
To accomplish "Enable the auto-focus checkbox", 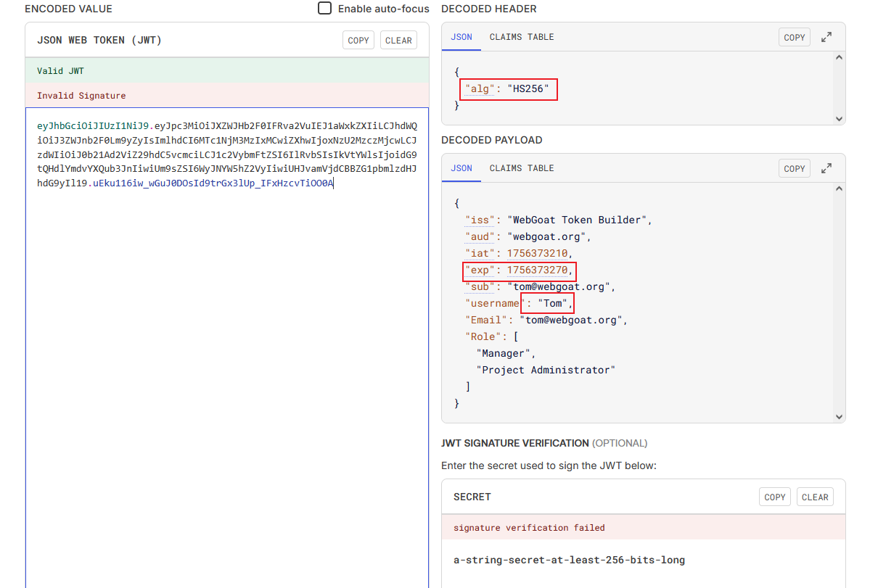I will tap(325, 9).
